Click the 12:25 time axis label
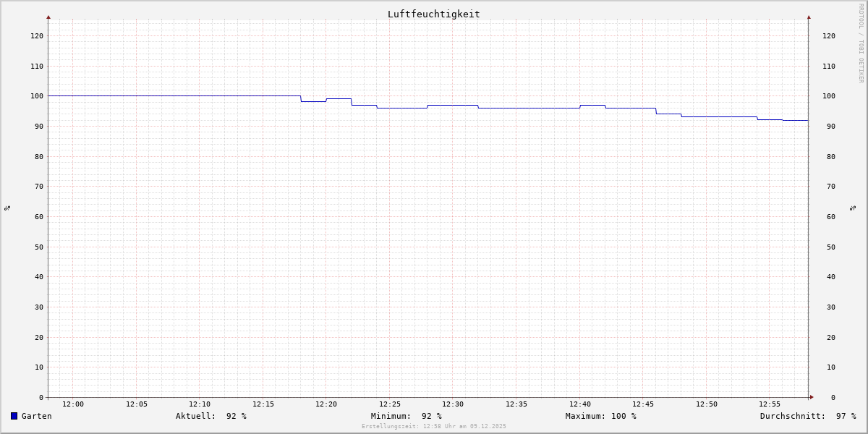Image resolution: width=868 pixels, height=434 pixels. 390,404
